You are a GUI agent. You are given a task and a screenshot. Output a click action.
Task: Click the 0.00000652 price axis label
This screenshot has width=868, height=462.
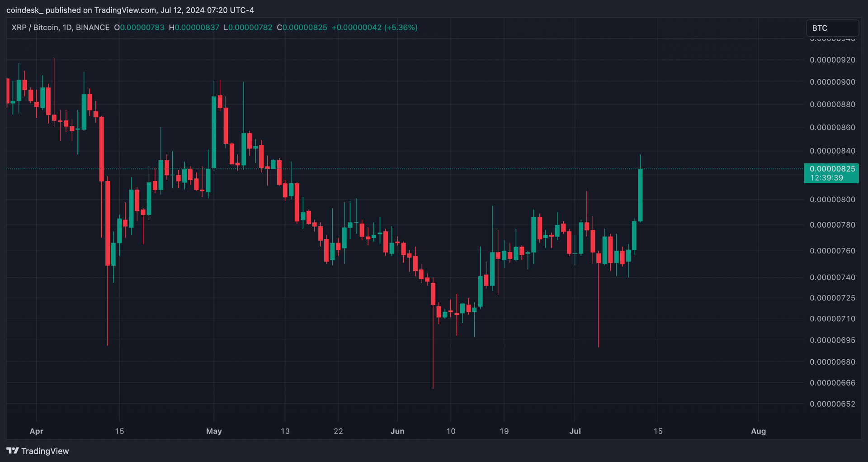click(832, 404)
